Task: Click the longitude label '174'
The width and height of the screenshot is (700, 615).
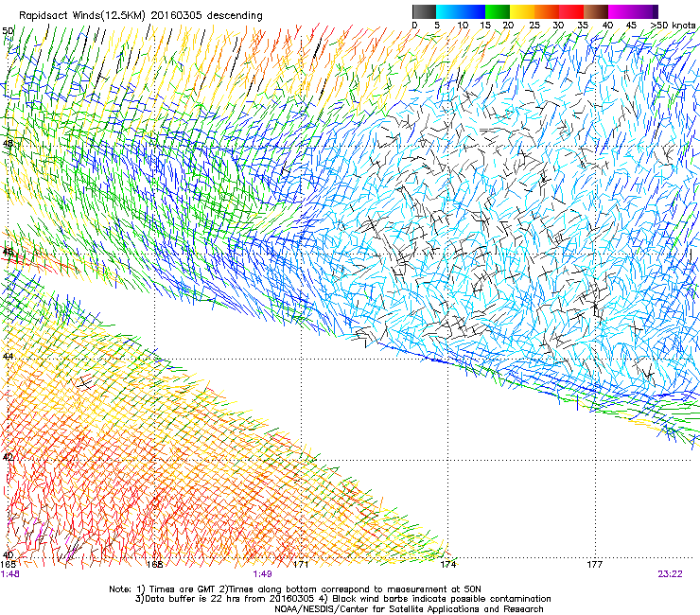Action: (x=448, y=565)
